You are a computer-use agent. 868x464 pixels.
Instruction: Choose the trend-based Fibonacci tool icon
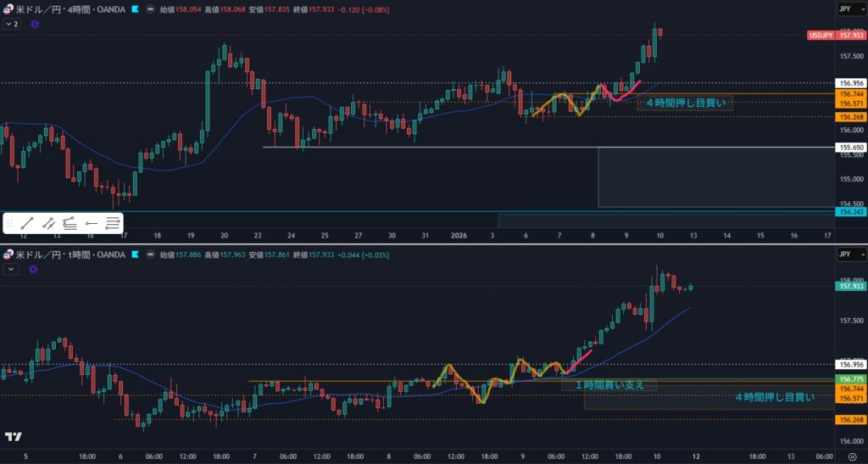coord(70,224)
